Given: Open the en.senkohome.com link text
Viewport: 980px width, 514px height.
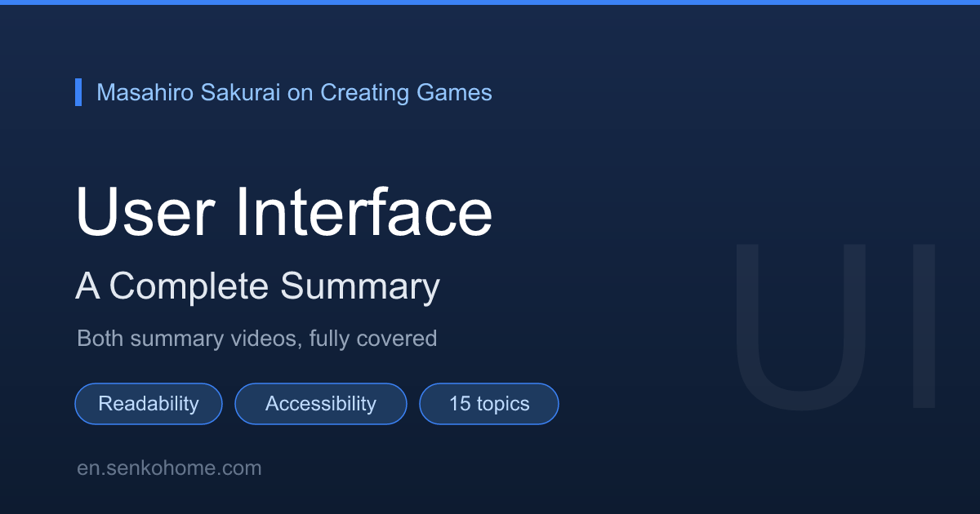Looking at the screenshot, I should [x=169, y=468].
